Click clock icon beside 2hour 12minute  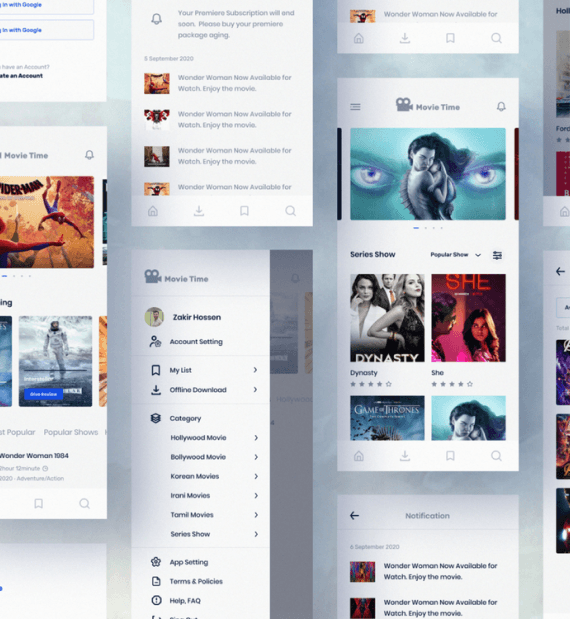(45, 469)
